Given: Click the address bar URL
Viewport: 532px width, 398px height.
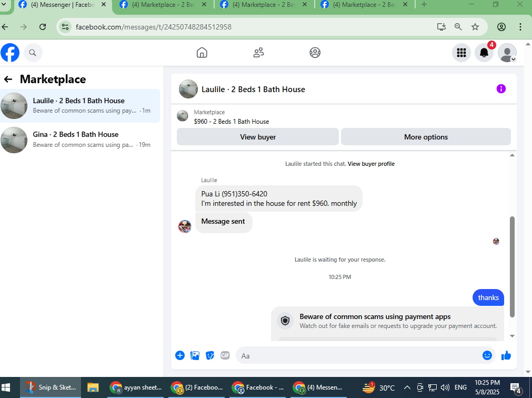Looking at the screenshot, I should [x=153, y=27].
